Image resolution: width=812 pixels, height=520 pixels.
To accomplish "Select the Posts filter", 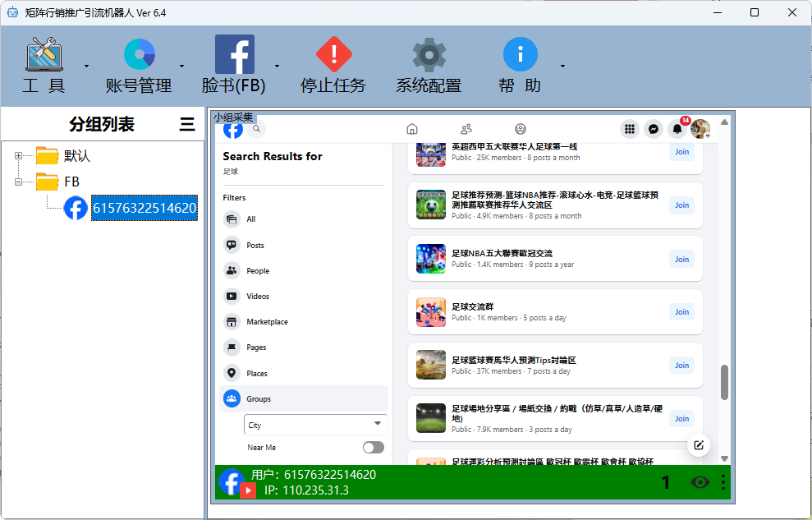I will click(304, 245).
